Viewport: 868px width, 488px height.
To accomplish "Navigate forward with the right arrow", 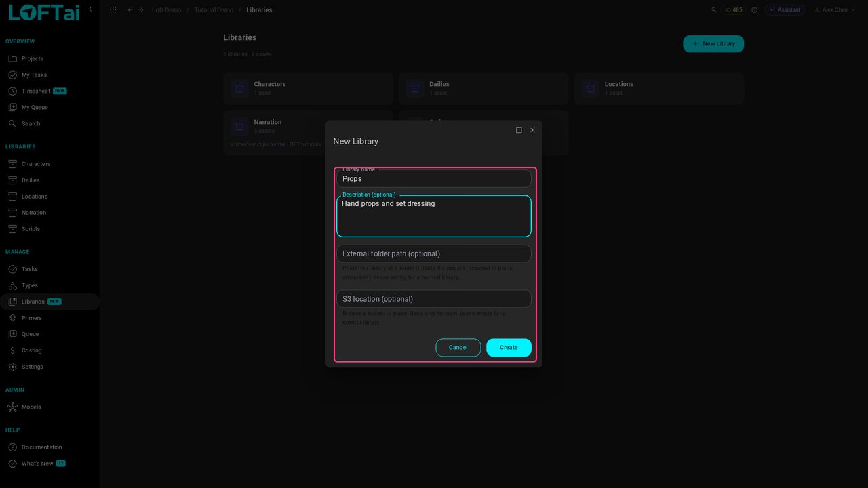I will pyautogui.click(x=141, y=10).
